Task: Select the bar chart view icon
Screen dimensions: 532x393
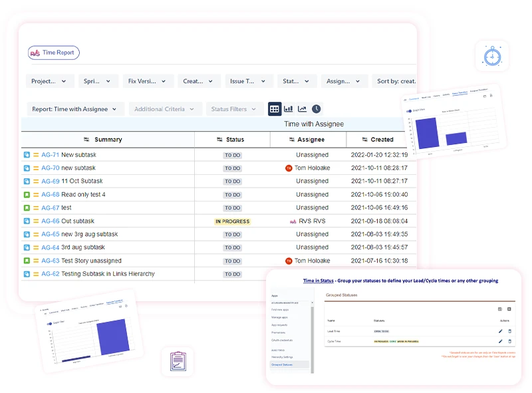Action: [x=289, y=108]
